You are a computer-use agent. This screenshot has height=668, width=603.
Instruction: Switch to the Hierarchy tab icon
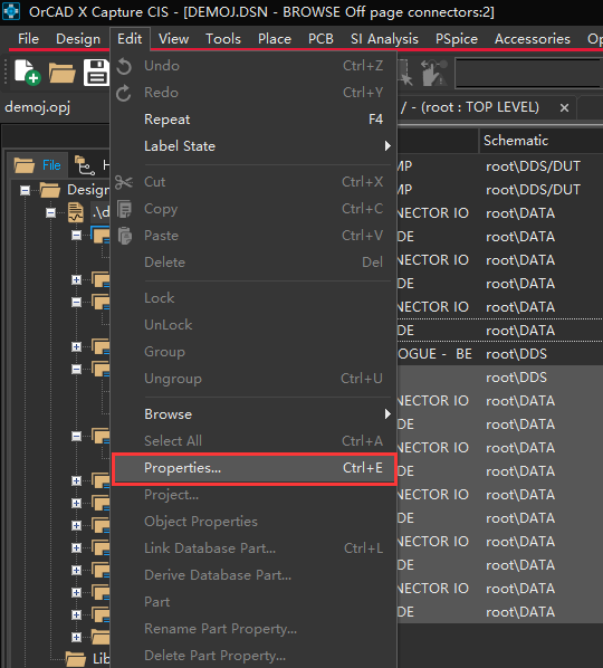click(85, 165)
